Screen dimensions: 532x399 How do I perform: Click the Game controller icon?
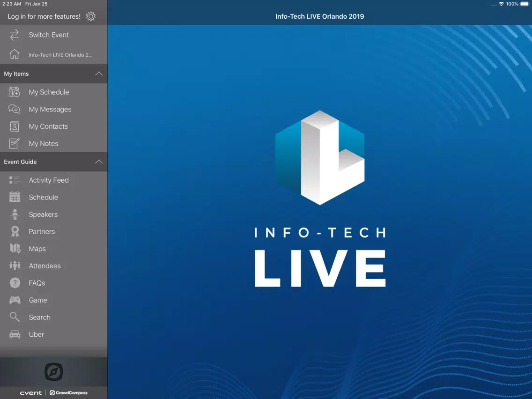coord(15,300)
